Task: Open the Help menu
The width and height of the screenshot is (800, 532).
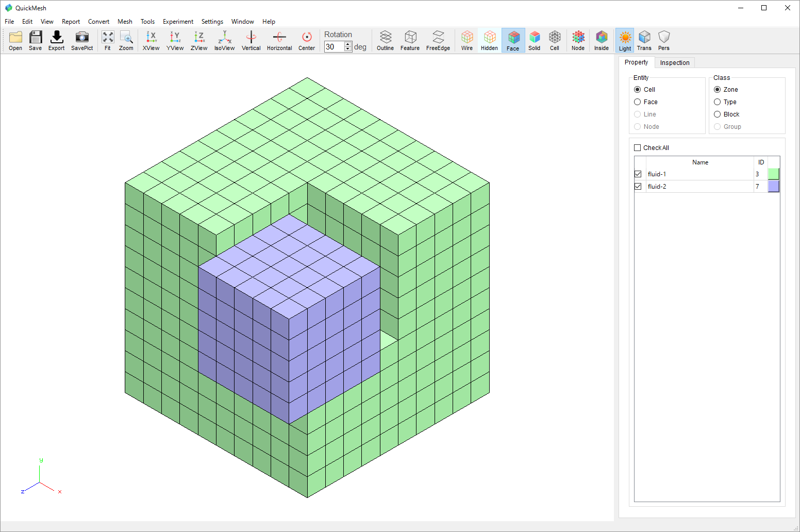Action: [x=269, y=22]
